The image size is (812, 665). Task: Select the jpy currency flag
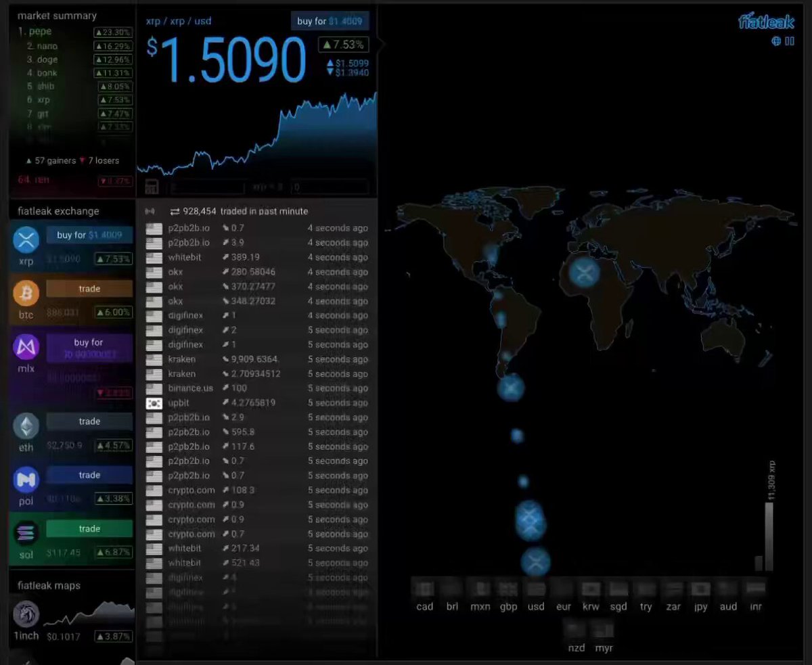click(x=700, y=589)
